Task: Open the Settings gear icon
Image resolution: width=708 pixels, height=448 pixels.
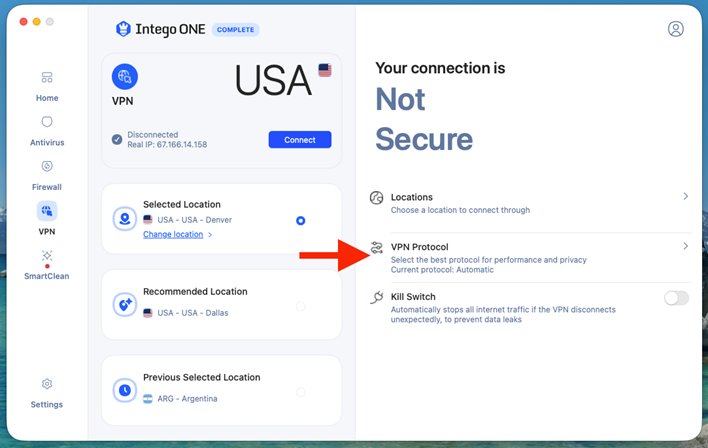Action: coord(47,384)
